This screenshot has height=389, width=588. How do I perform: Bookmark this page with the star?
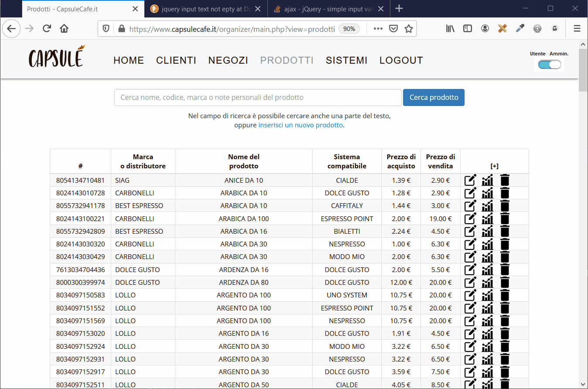click(x=408, y=29)
